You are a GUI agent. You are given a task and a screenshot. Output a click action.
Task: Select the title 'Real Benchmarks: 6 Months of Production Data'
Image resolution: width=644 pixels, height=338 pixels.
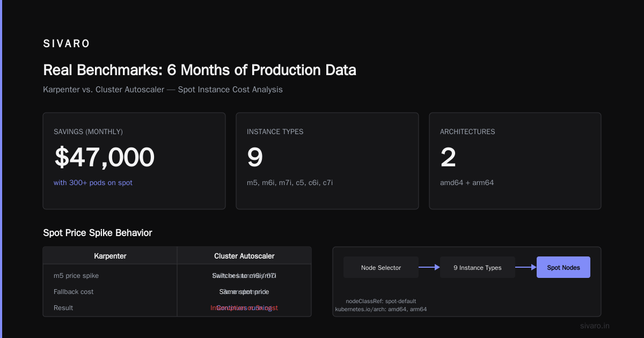pyautogui.click(x=200, y=70)
